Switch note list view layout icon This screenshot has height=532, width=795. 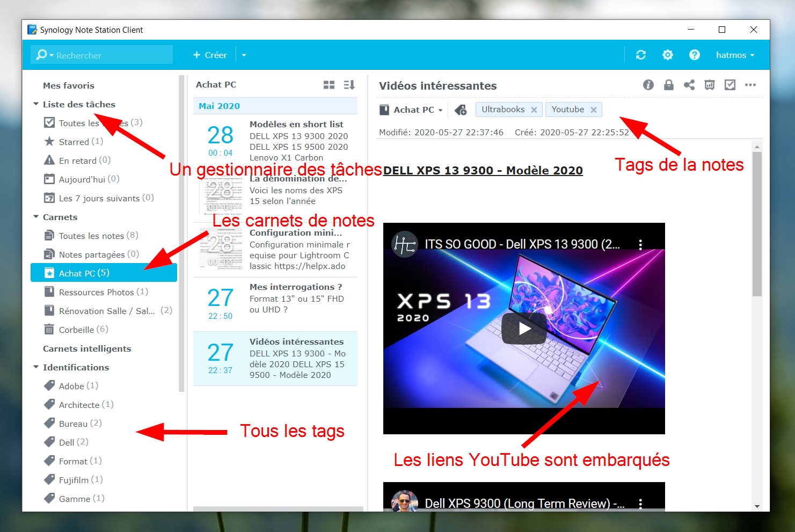(x=329, y=85)
